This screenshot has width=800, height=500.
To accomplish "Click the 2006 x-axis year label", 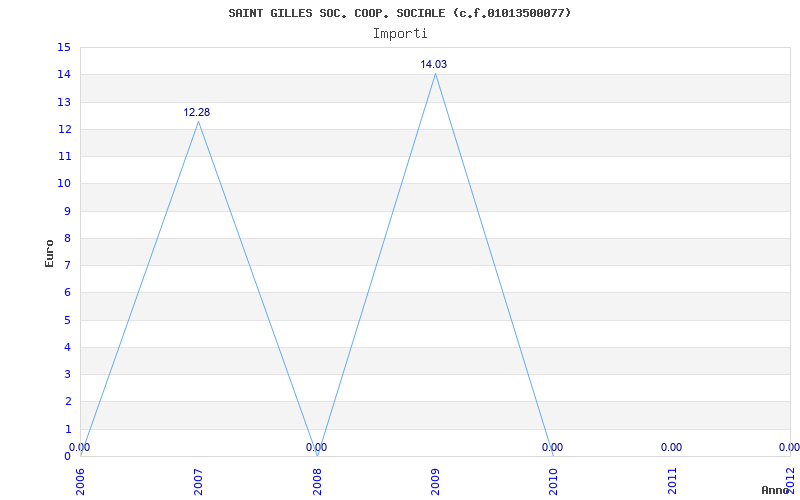I will coord(81,481).
